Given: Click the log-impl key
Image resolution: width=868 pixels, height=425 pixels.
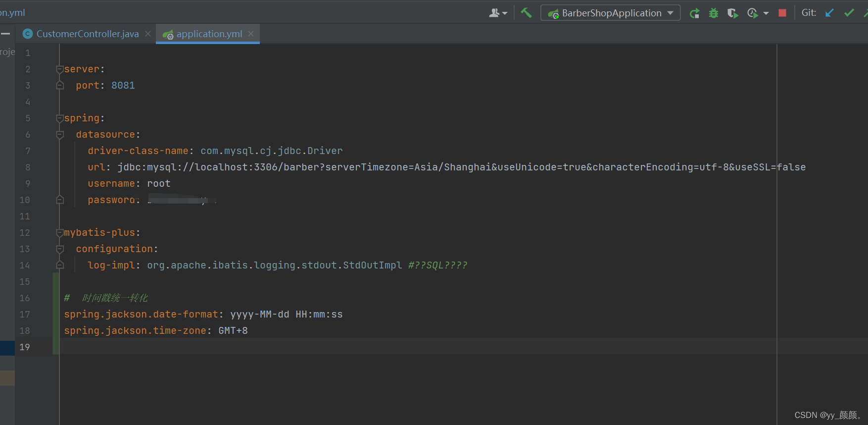Looking at the screenshot, I should click(x=111, y=265).
